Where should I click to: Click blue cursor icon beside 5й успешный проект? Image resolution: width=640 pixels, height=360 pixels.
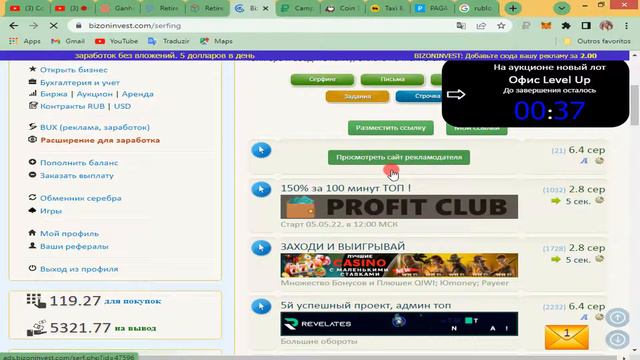[x=261, y=307]
